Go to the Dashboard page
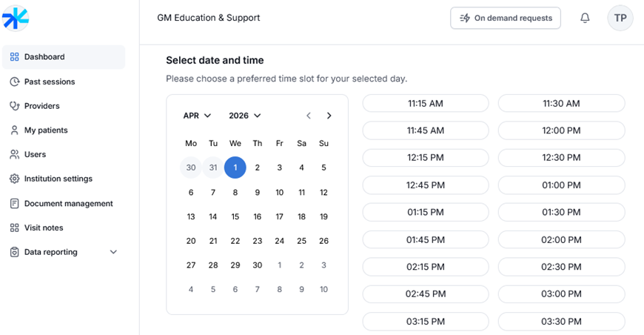The image size is (644, 335). [x=44, y=57]
